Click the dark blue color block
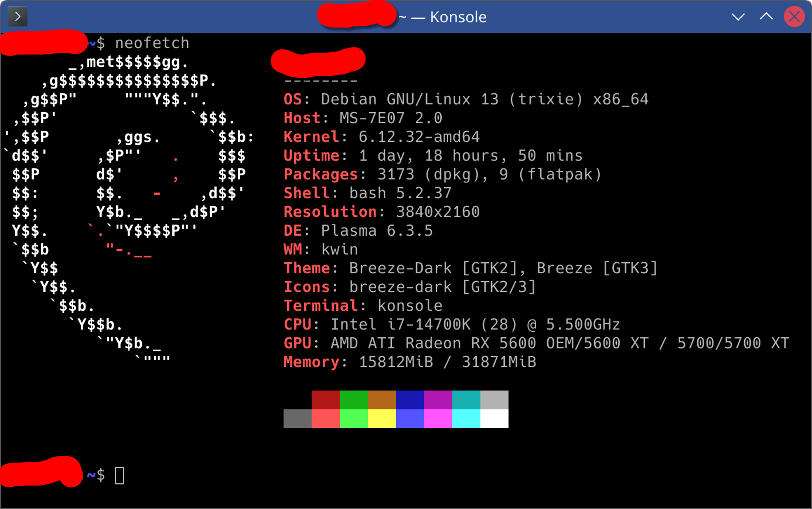The height and width of the screenshot is (509, 812). [x=410, y=400]
